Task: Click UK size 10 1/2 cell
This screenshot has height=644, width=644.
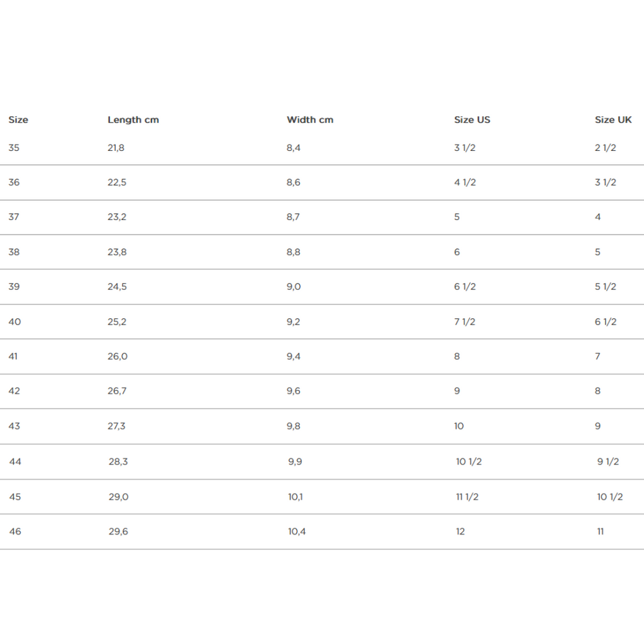Action: click(610, 497)
